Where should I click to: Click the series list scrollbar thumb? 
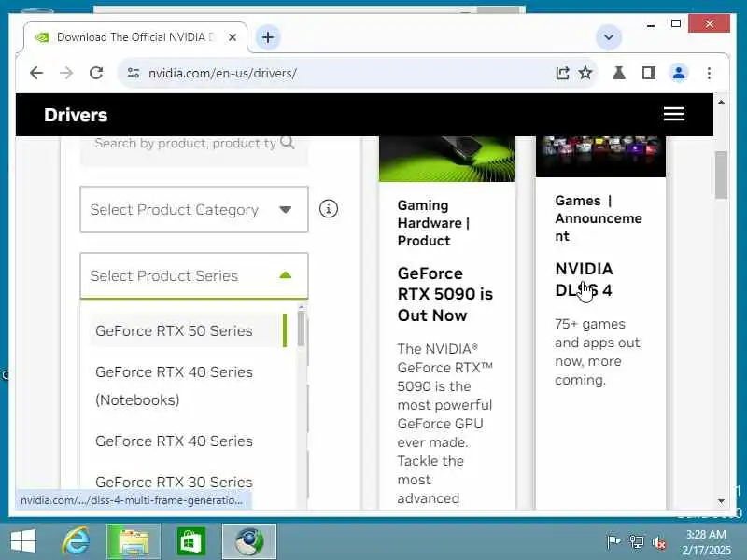(301, 329)
